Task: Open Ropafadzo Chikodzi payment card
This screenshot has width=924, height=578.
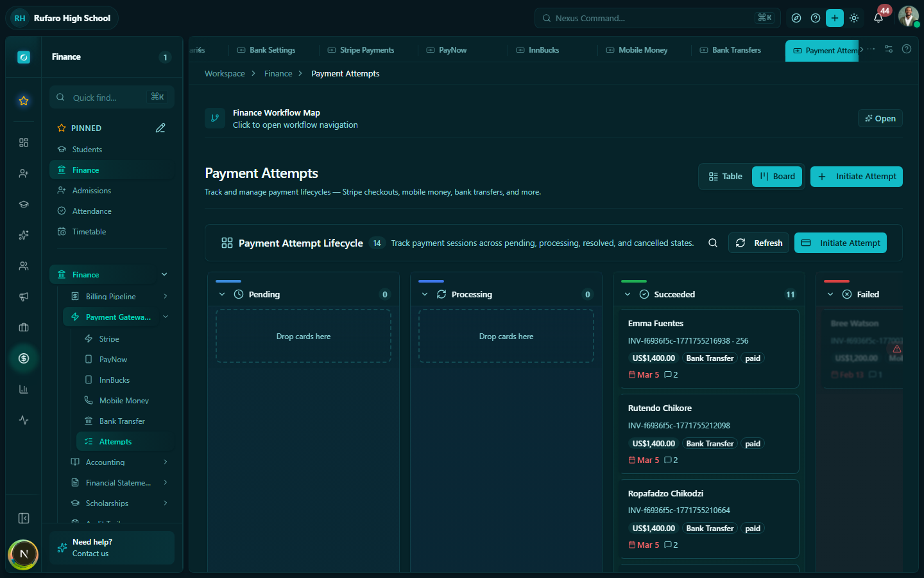Action: point(710,519)
